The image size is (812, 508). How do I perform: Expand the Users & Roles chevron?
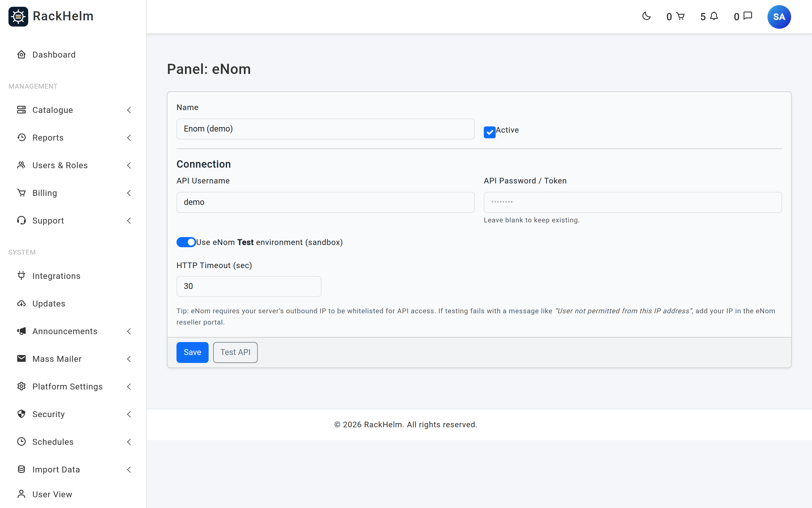coord(129,165)
